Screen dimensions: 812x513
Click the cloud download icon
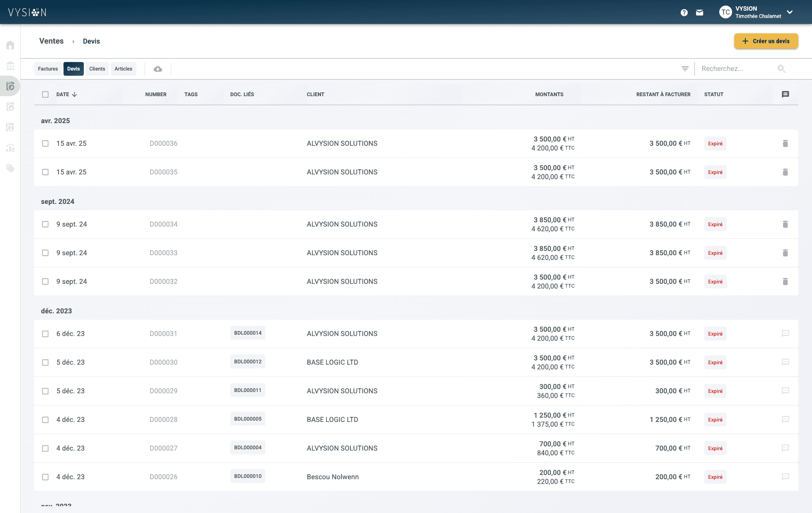[158, 69]
